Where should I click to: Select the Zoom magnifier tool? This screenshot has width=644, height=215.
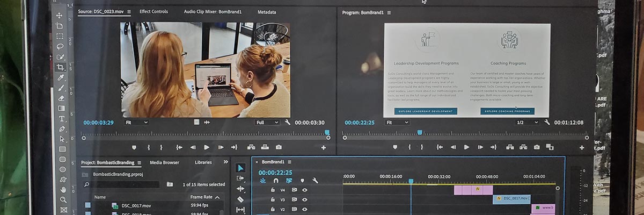[63, 199]
